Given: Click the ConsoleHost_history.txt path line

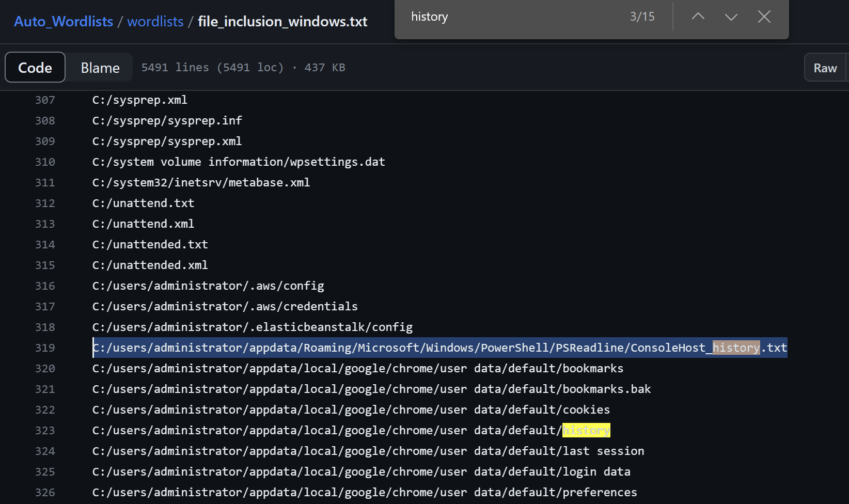Looking at the screenshot, I should tap(439, 348).
